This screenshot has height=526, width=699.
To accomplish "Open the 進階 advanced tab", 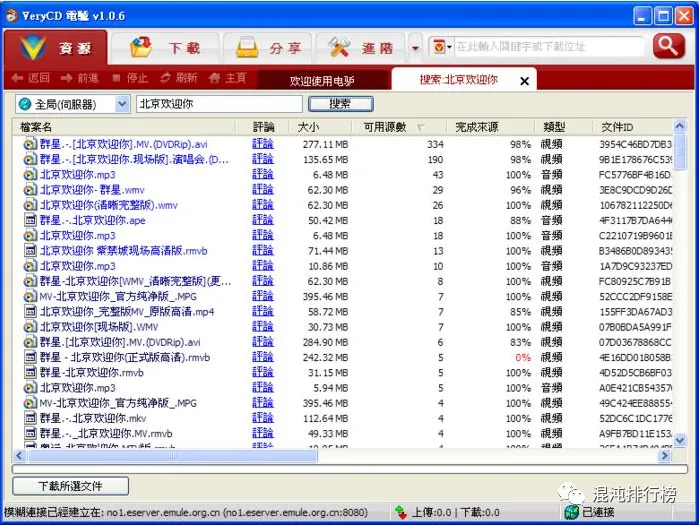I will (x=361, y=47).
